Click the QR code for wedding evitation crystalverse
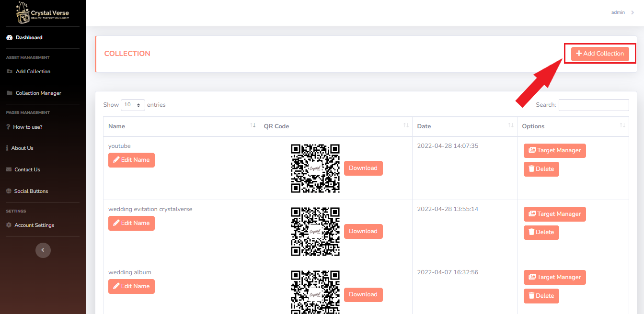 tap(315, 231)
